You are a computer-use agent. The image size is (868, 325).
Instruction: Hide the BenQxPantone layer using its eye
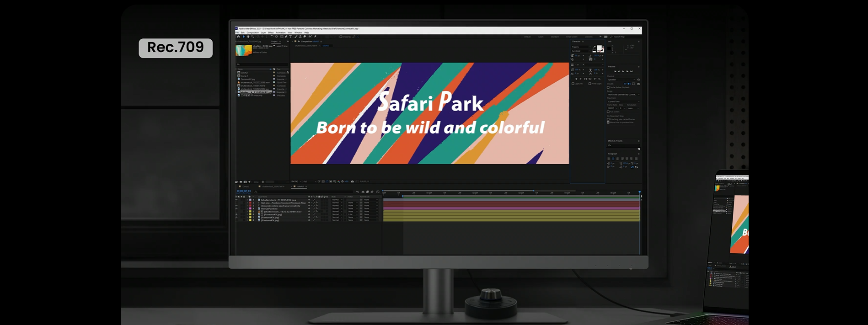pyautogui.click(x=236, y=209)
